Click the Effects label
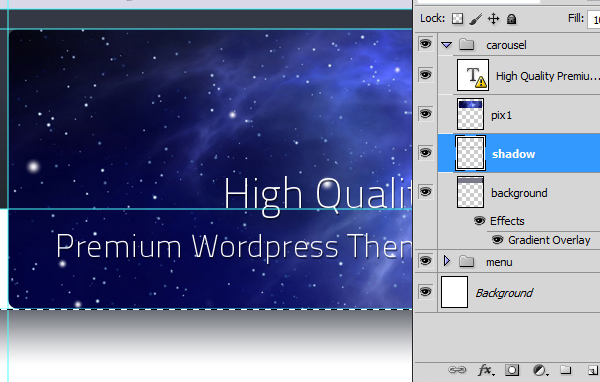 click(507, 221)
